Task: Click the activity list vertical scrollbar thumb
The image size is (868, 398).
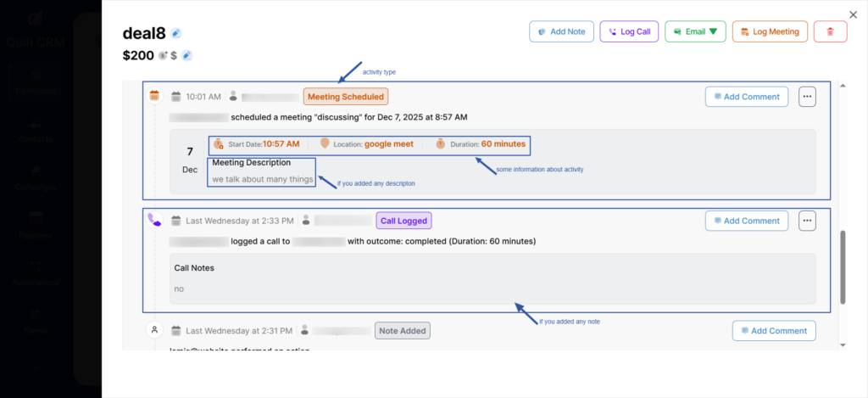Action: coord(842,266)
